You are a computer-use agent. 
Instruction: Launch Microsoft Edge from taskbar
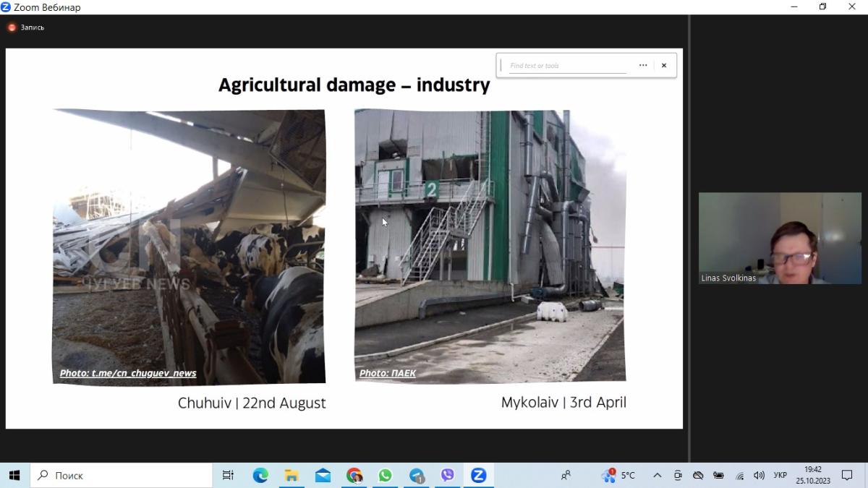260,475
